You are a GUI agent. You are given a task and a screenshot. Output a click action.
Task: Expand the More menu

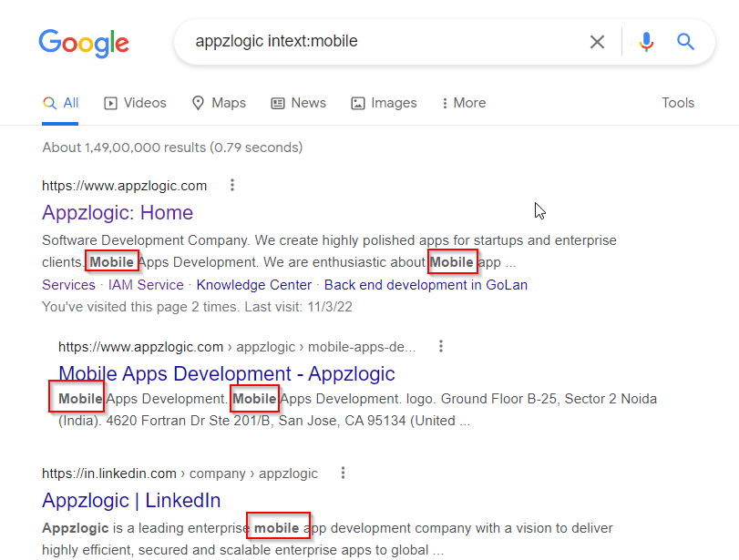point(464,103)
